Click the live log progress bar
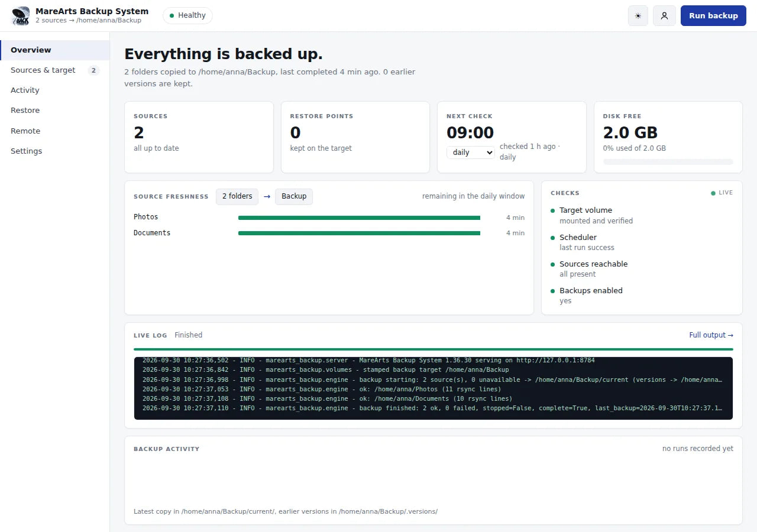Image resolution: width=757 pixels, height=532 pixels. 434,349
